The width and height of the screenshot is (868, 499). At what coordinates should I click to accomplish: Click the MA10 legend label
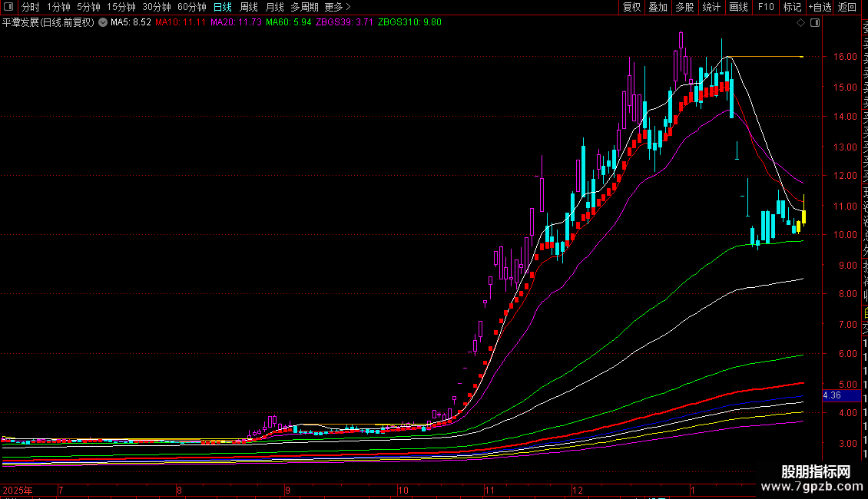point(181,23)
